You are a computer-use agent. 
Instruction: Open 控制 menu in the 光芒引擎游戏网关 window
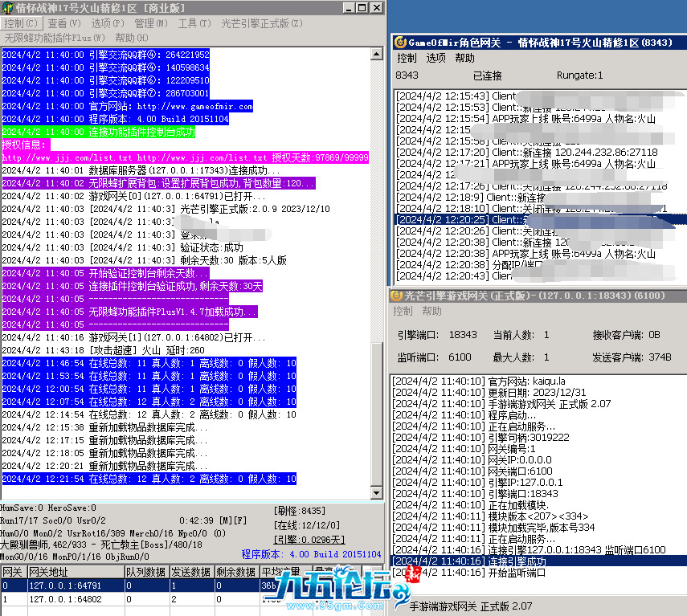coord(403,311)
